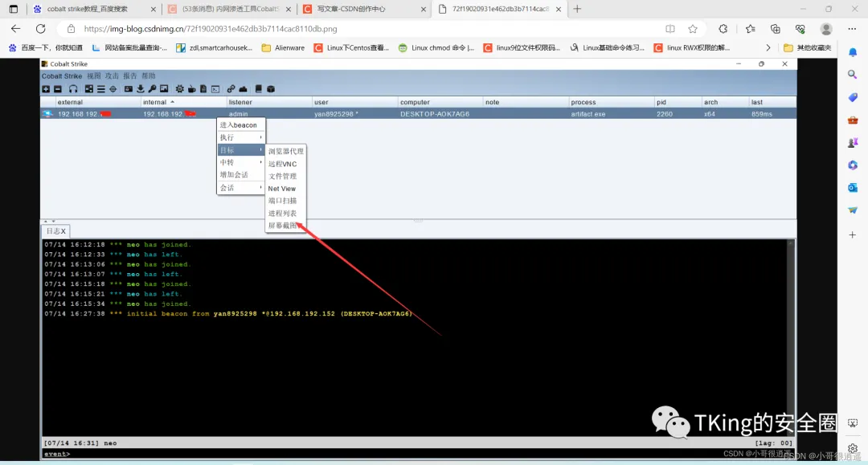Image resolution: width=868 pixels, height=465 pixels.
Task: Choose 进程列表 from the submenu
Action: tap(285, 213)
